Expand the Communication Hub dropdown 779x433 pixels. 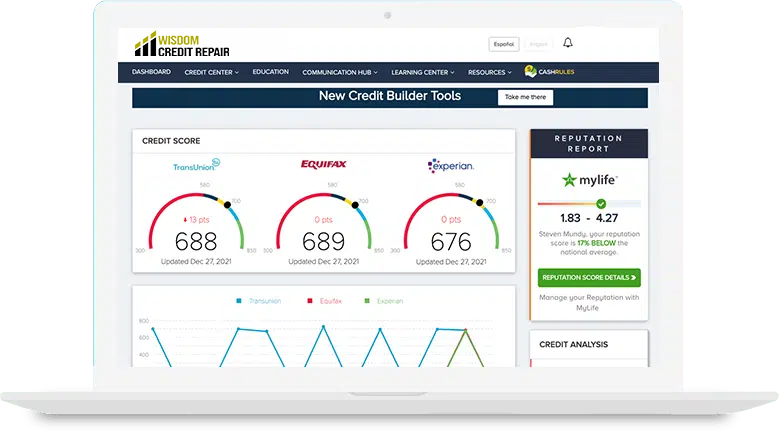(x=340, y=72)
